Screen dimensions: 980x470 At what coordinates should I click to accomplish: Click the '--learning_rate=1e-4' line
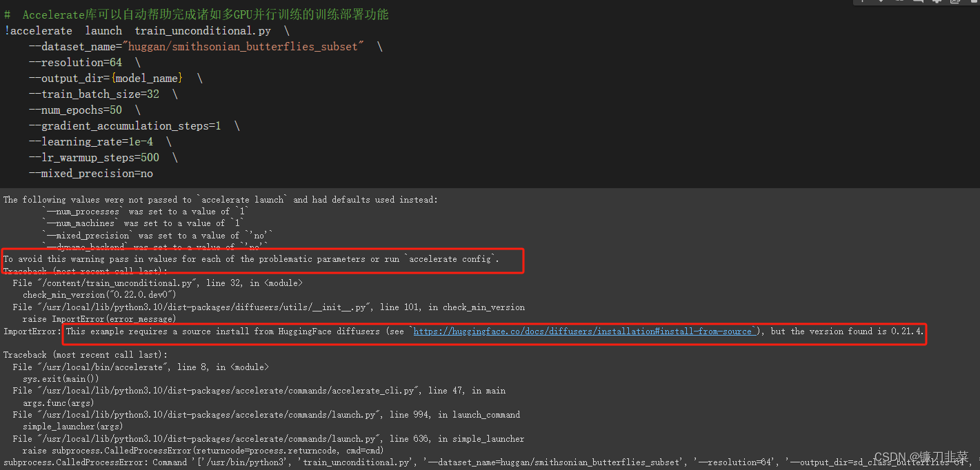pos(100,142)
